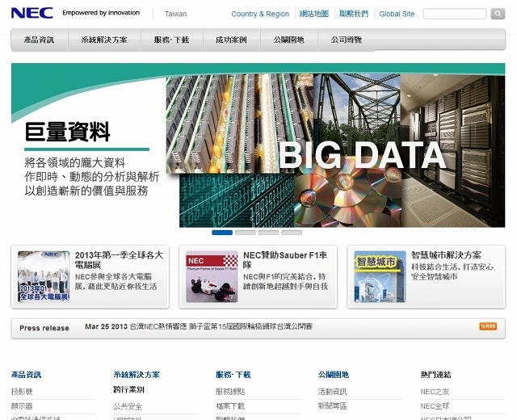Image resolution: width=517 pixels, height=420 pixels.
Task: Open the Country & Region link
Action: (x=260, y=14)
